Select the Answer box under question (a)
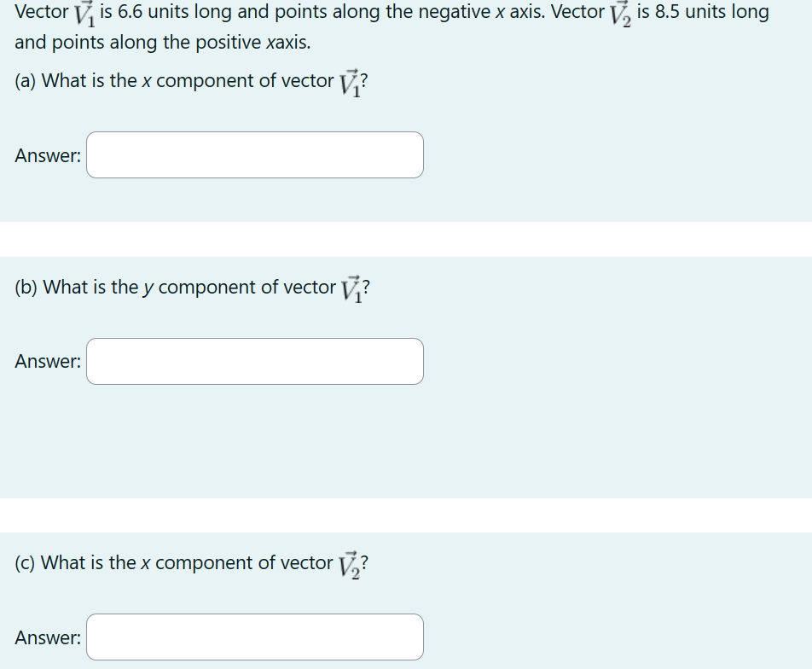The width and height of the screenshot is (812, 669). tap(254, 154)
